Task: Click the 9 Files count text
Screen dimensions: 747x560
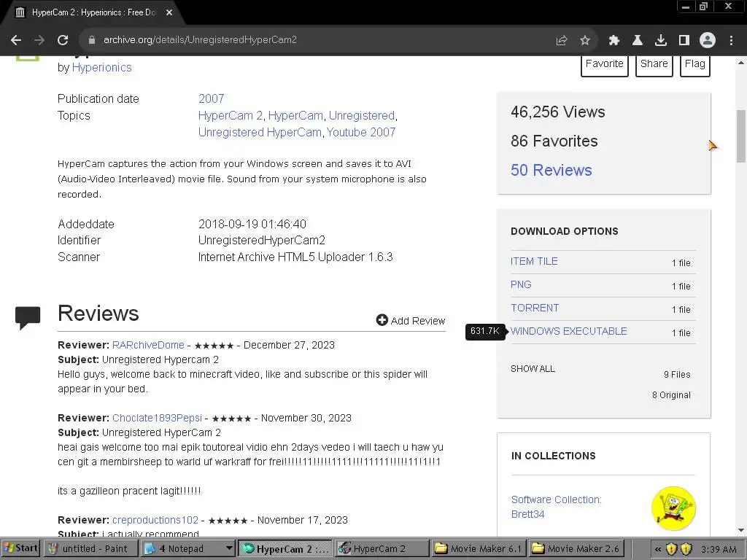Action: [677, 375]
